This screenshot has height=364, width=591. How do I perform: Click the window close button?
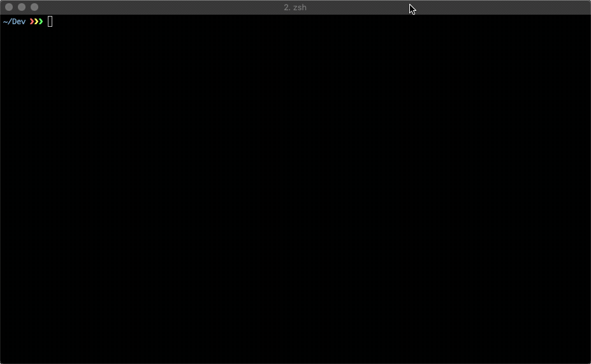click(9, 7)
